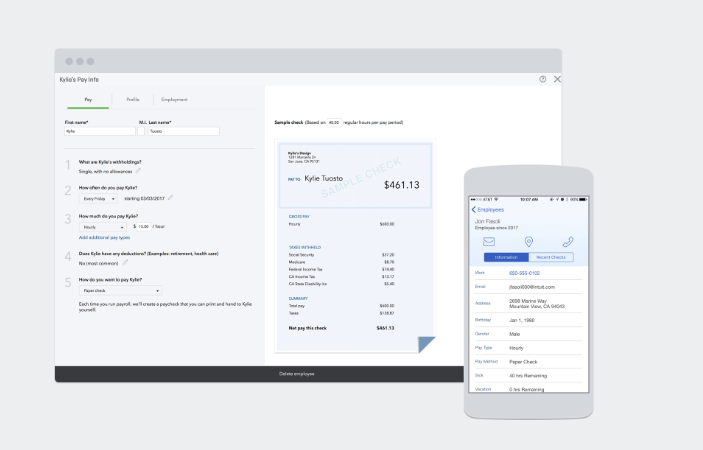Image resolution: width=703 pixels, height=450 pixels.
Task: Switch to the Profile tab
Action: (133, 100)
